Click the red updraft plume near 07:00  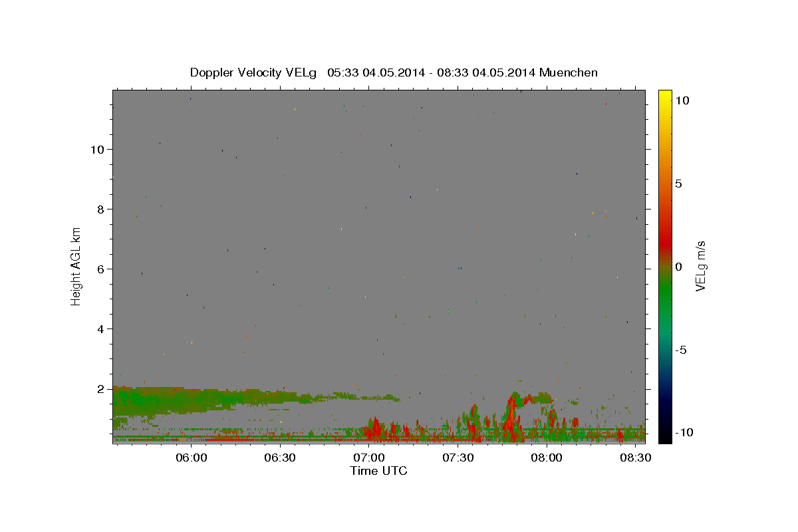[376, 429]
